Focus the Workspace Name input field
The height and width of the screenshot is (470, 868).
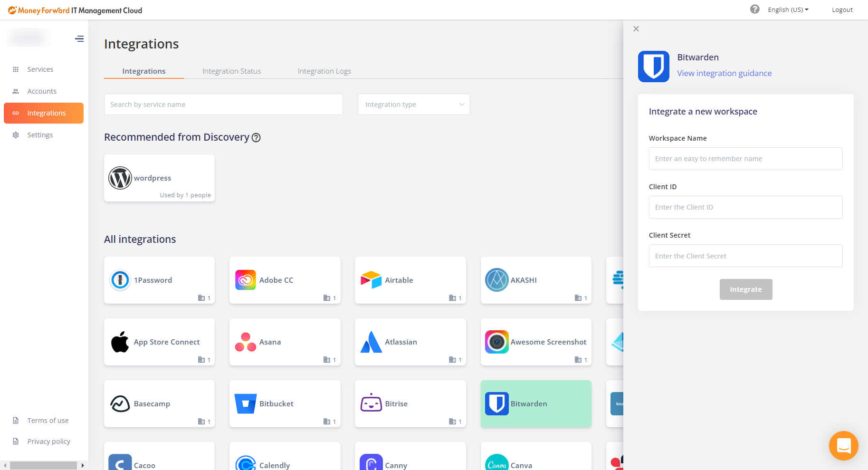point(746,159)
